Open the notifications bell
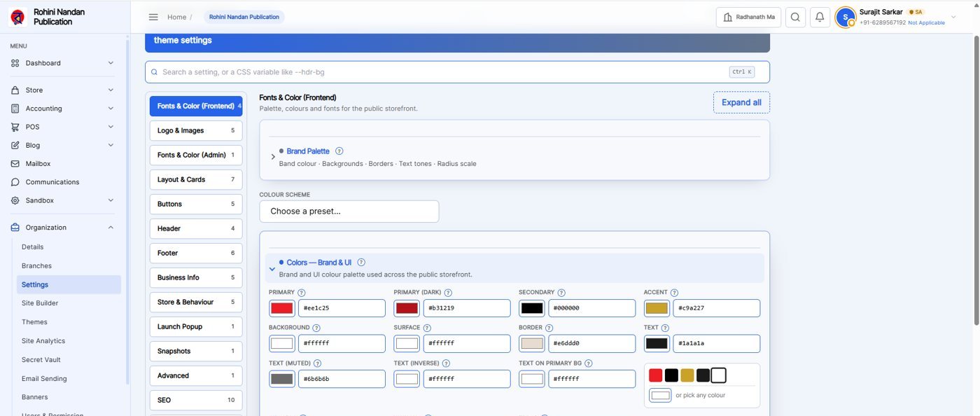 click(820, 18)
